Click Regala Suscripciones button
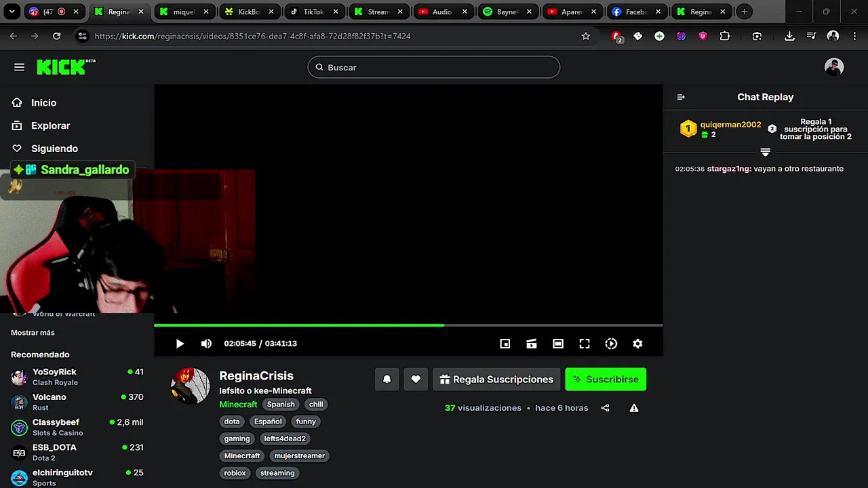868x488 pixels. pos(496,380)
